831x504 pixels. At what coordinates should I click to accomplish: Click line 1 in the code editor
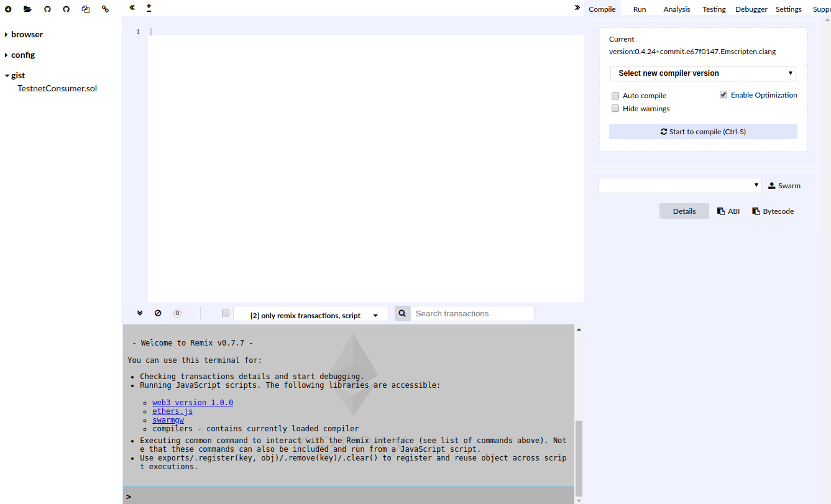point(365,32)
